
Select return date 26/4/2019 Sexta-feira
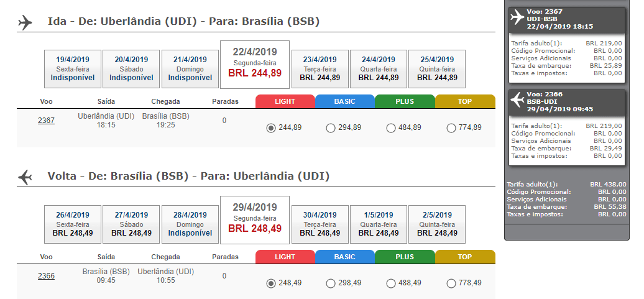[x=73, y=224]
